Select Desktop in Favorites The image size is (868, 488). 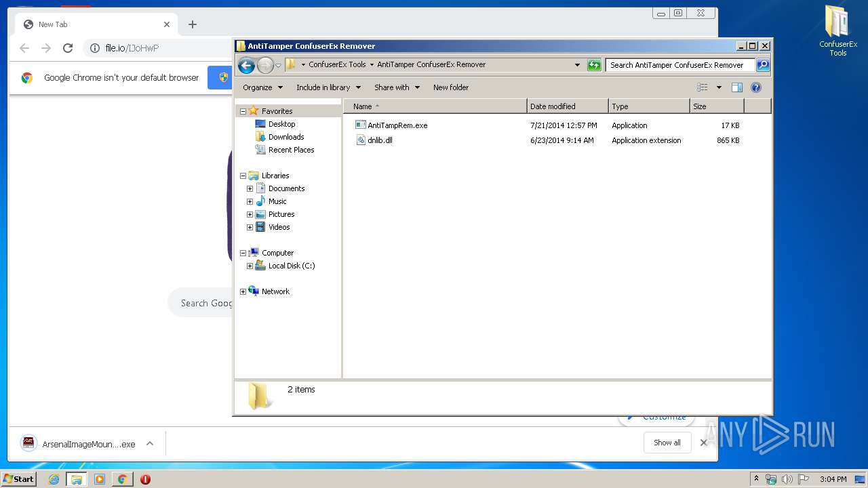281,124
